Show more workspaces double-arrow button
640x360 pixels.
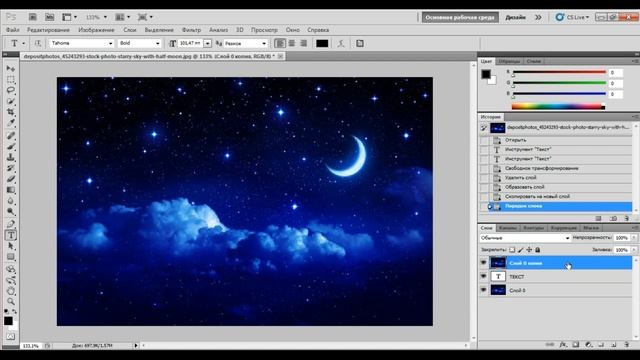pyautogui.click(x=538, y=17)
